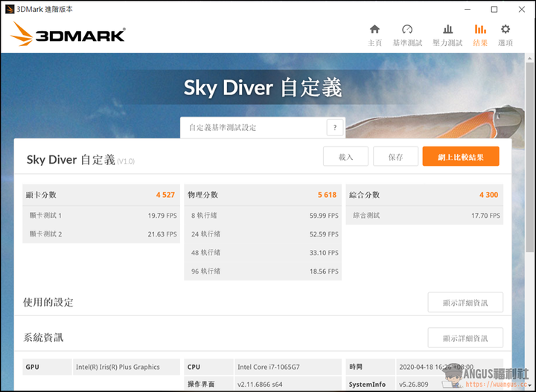Image resolution: width=536 pixels, height=392 pixels.
Task: Show details for 系統資訊 section
Action: click(x=465, y=338)
